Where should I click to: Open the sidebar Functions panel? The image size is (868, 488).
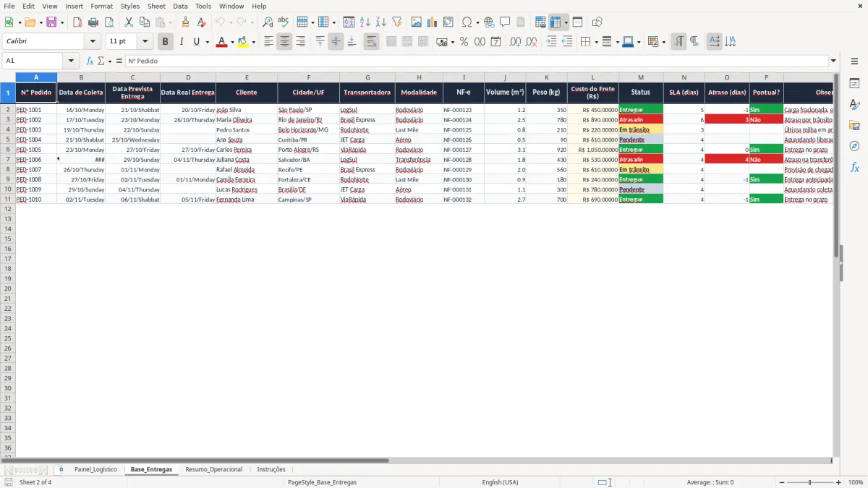[854, 167]
